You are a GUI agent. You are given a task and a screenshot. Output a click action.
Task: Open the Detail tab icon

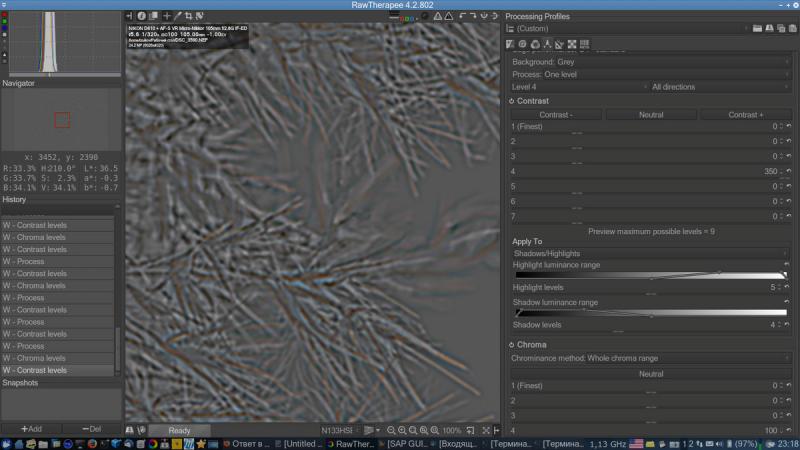522,44
